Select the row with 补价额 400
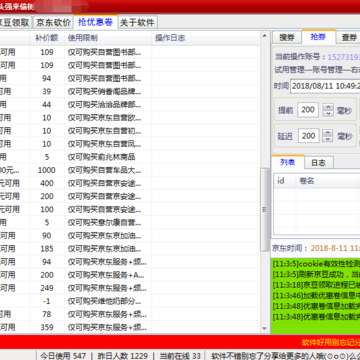 pos(130,183)
